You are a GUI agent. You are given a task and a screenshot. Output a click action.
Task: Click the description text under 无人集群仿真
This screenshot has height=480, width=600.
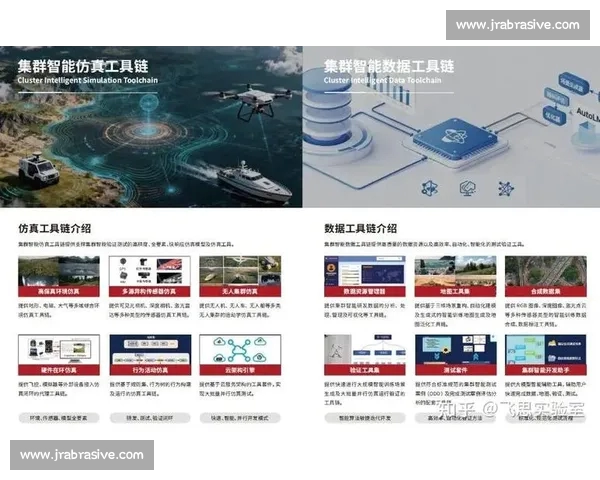(240, 310)
